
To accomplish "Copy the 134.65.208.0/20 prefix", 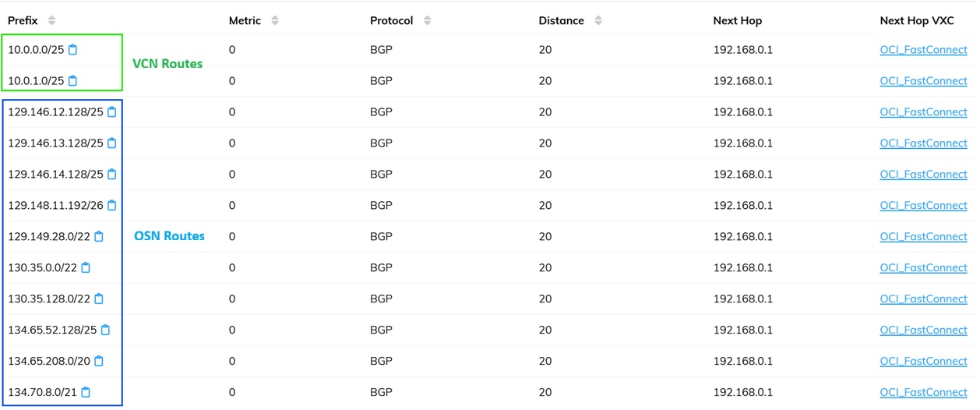I will pyautogui.click(x=99, y=362).
